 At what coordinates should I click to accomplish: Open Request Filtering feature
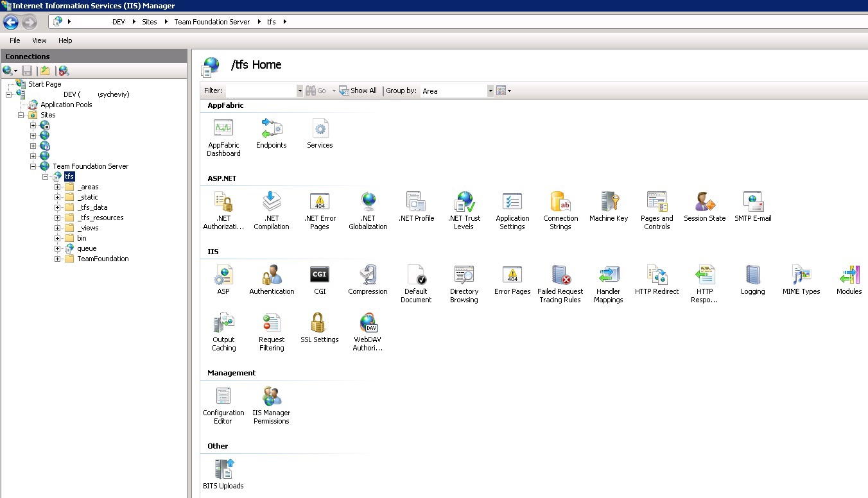272,332
